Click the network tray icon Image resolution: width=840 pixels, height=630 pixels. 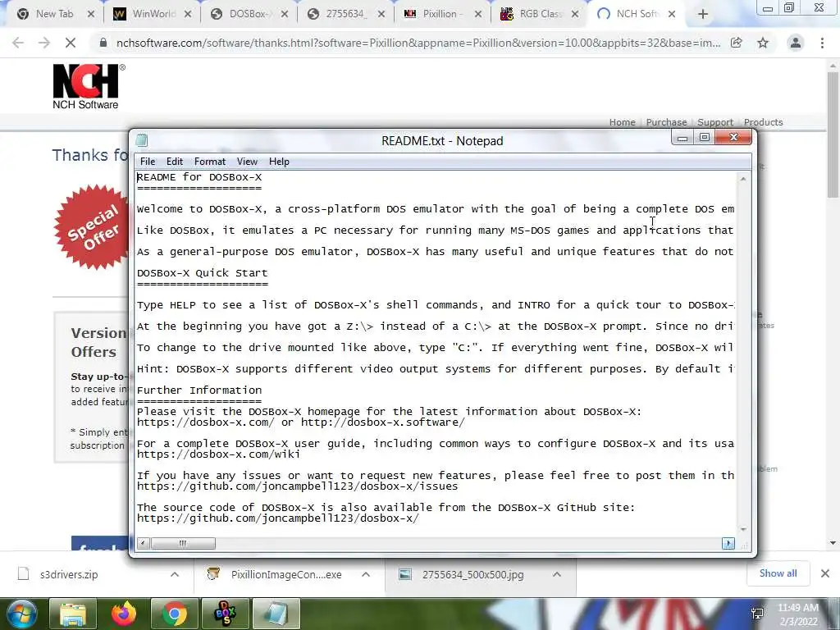pyautogui.click(x=757, y=614)
